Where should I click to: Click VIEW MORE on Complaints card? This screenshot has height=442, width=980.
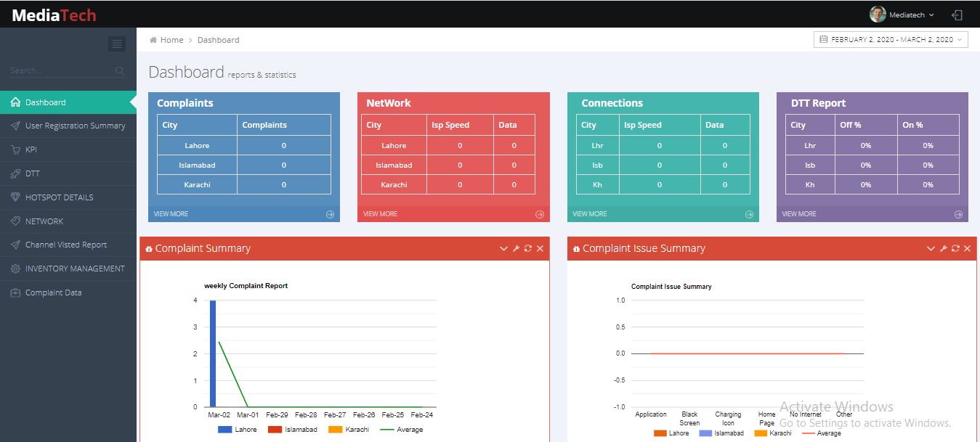click(x=171, y=214)
